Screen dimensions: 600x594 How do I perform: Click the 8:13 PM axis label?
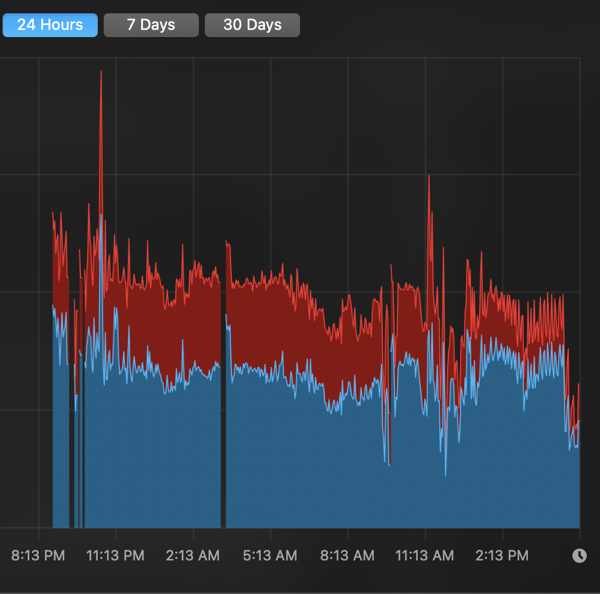(x=39, y=555)
